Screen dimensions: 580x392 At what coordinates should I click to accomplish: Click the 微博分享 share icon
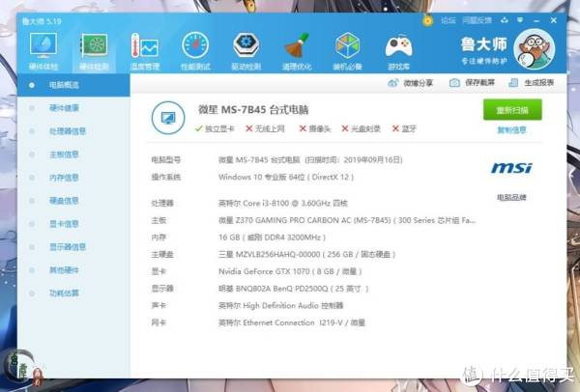tap(392, 83)
